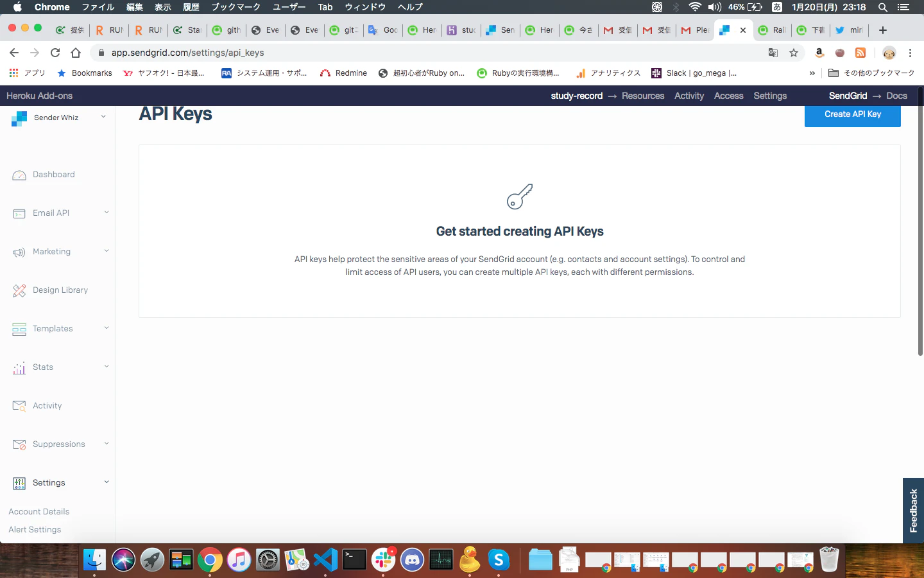Expand the Sender Whiz account dropdown

[x=103, y=117]
